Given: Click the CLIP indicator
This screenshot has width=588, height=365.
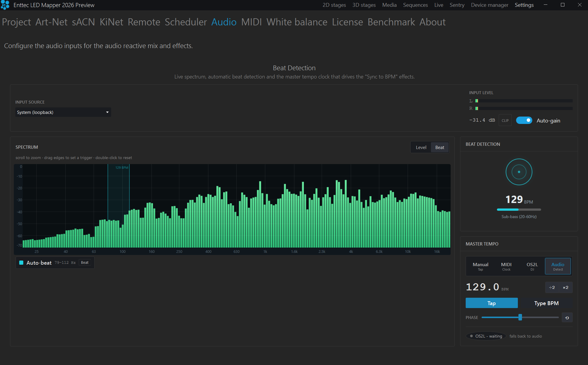Looking at the screenshot, I should coord(505,120).
